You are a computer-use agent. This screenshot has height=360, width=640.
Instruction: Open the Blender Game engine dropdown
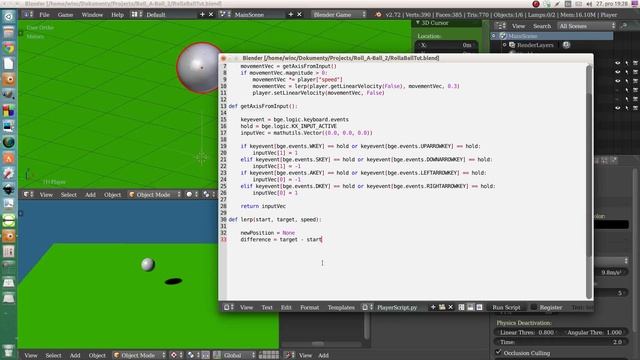coord(339,15)
